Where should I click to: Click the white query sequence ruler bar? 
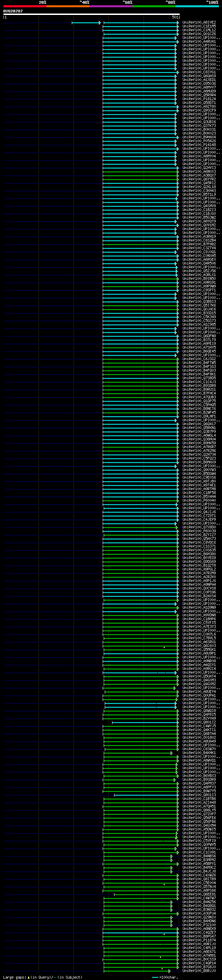point(92,14)
